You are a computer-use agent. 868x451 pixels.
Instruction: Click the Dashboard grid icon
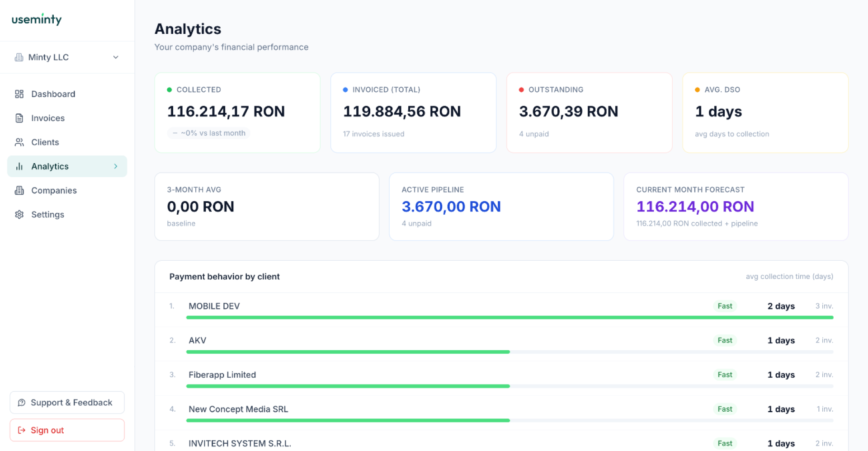pos(19,94)
